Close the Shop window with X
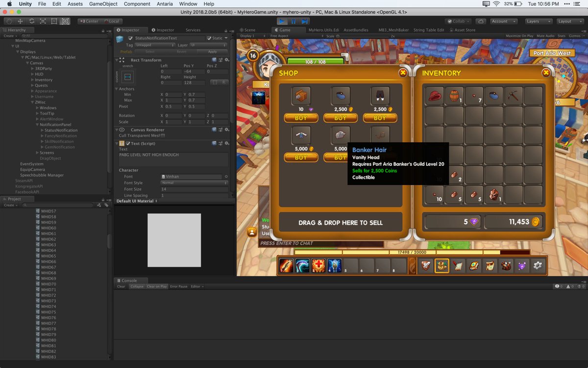Viewport: 588px width, 368px height. click(403, 73)
